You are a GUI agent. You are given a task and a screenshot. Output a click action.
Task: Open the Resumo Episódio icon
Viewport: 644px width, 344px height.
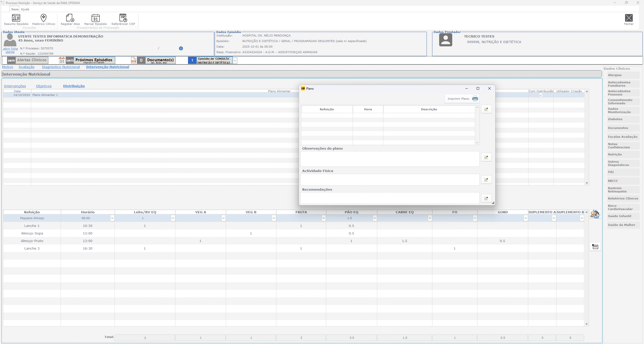pyautogui.click(x=16, y=18)
